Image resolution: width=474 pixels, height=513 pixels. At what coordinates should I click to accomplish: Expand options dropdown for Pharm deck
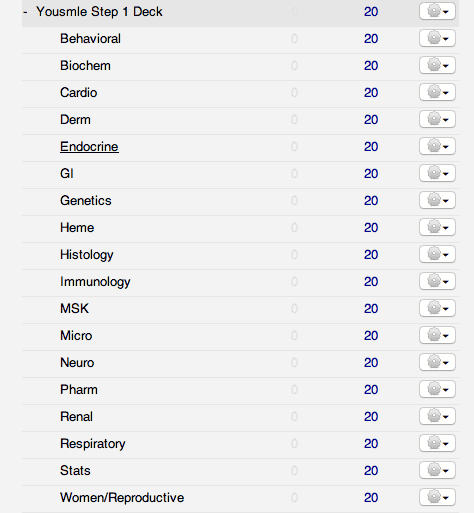pos(437,390)
